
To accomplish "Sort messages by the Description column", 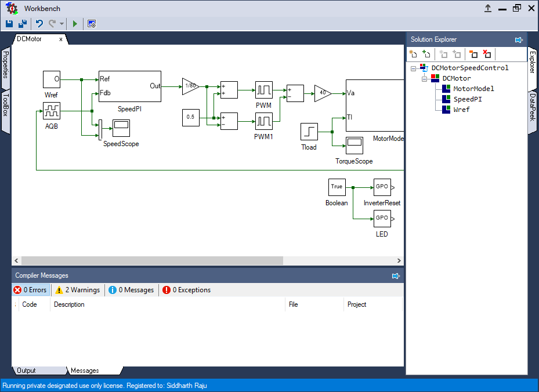I will 168,304.
